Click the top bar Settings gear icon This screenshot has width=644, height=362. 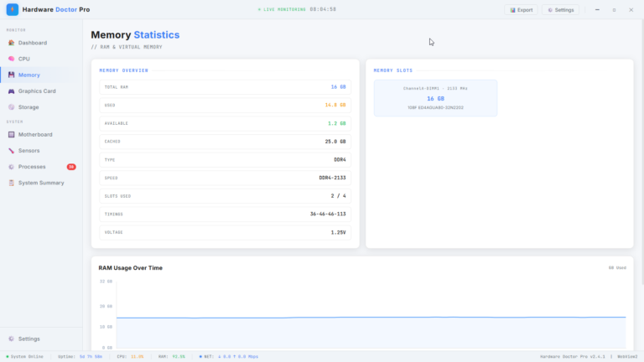click(x=550, y=10)
